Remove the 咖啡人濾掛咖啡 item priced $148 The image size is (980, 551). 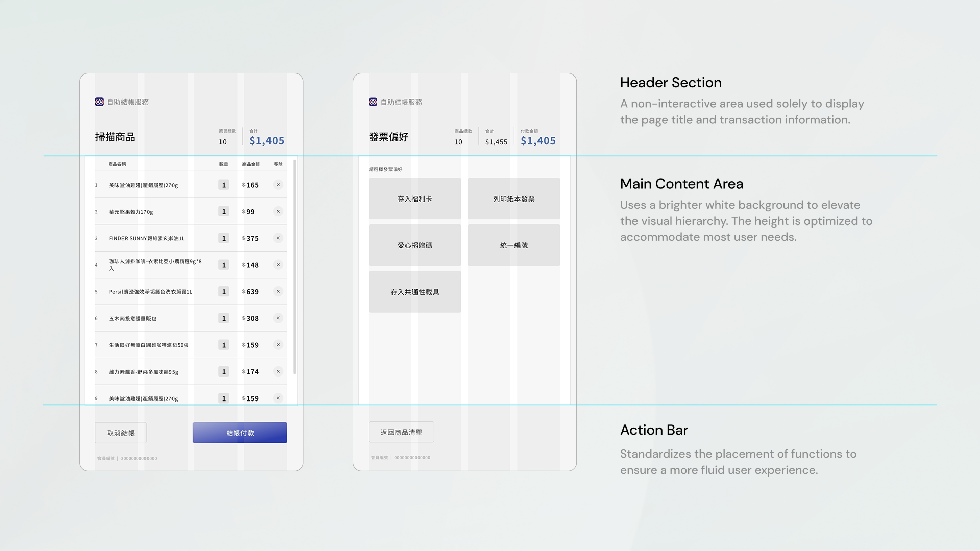[x=278, y=265]
